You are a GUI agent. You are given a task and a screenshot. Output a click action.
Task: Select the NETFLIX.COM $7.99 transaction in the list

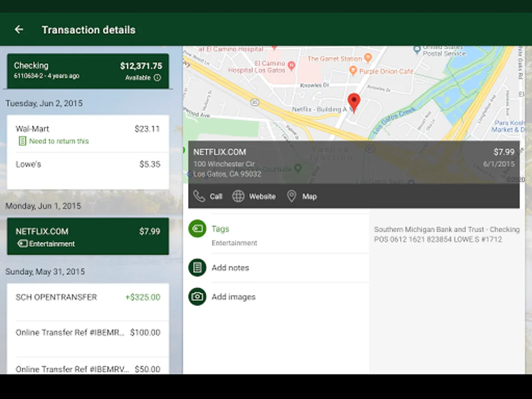click(88, 236)
